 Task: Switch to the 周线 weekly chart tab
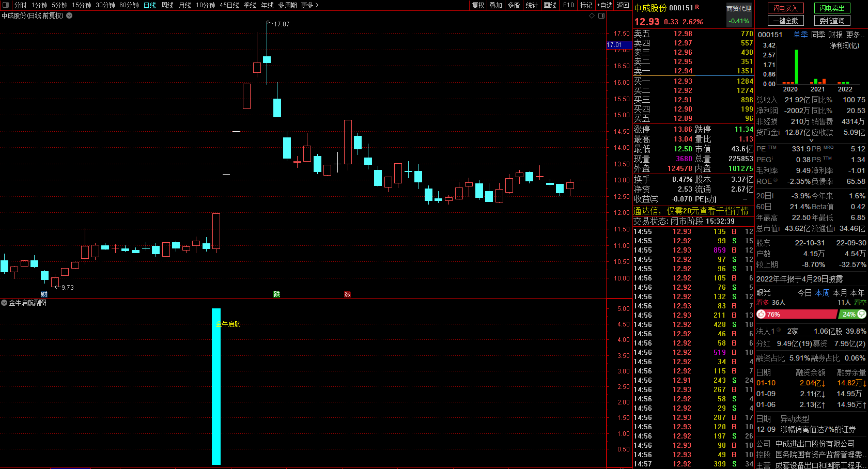167,5
